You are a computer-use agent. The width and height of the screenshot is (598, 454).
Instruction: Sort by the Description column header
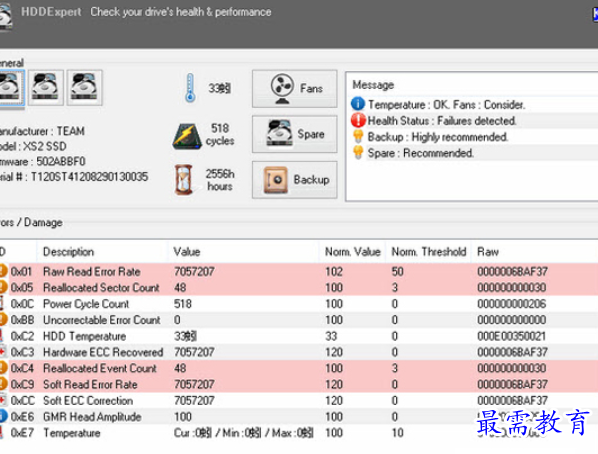[69, 252]
